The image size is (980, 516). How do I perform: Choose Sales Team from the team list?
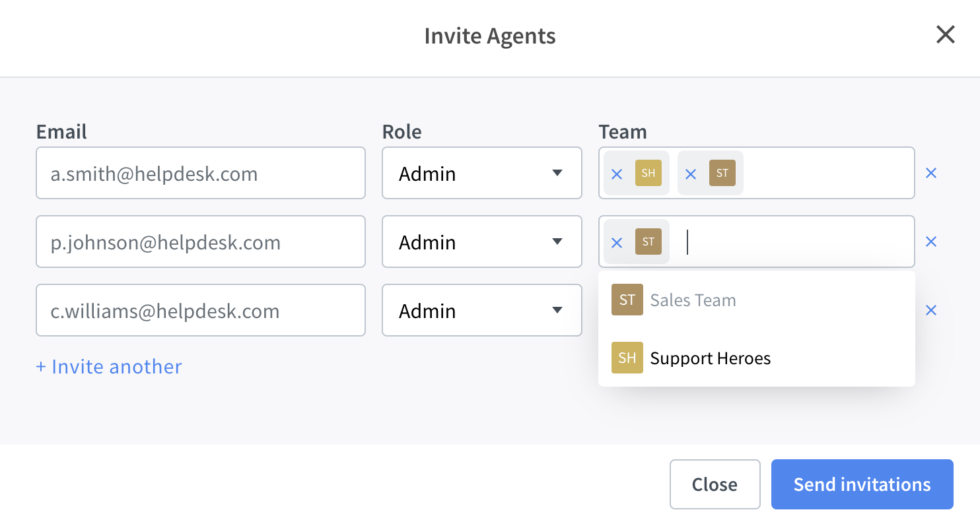point(757,300)
